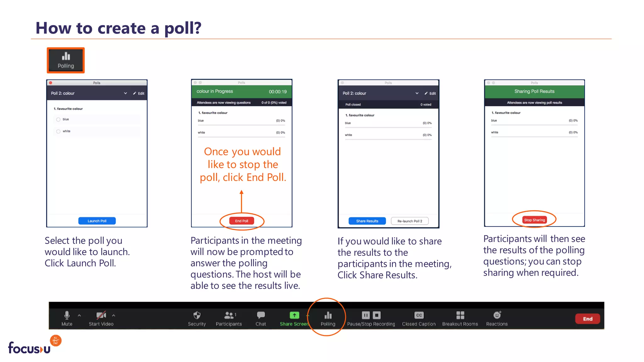Viewport: 644px width, 362px height.
Task: Open the Security shield icon
Action: tap(197, 315)
